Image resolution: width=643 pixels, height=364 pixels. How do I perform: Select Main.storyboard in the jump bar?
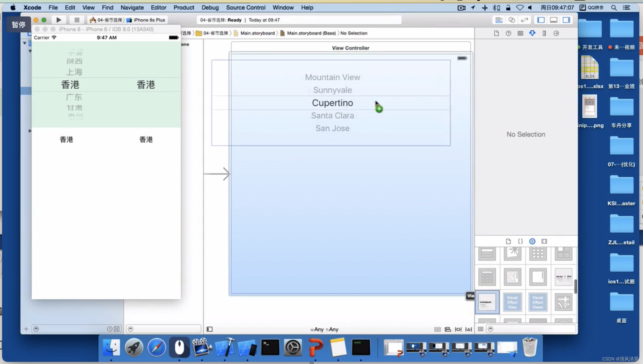[x=254, y=33]
